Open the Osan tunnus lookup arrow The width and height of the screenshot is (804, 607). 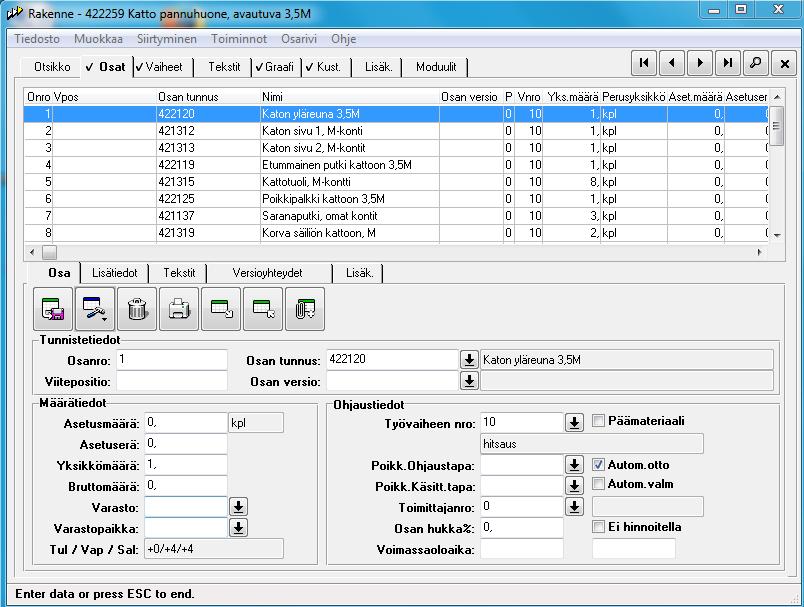click(469, 360)
